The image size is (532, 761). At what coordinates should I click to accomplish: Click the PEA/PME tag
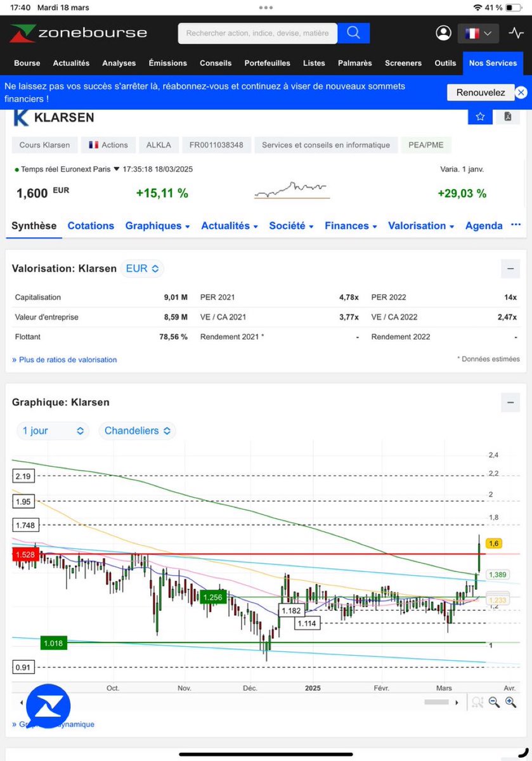[426, 145]
